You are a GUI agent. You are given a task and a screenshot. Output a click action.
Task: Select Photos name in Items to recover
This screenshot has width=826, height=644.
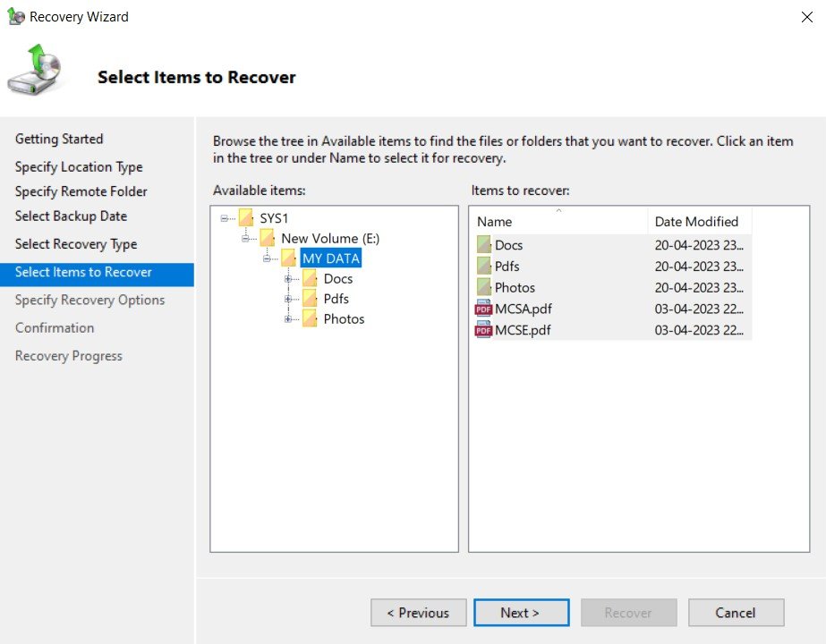pyautogui.click(x=515, y=287)
